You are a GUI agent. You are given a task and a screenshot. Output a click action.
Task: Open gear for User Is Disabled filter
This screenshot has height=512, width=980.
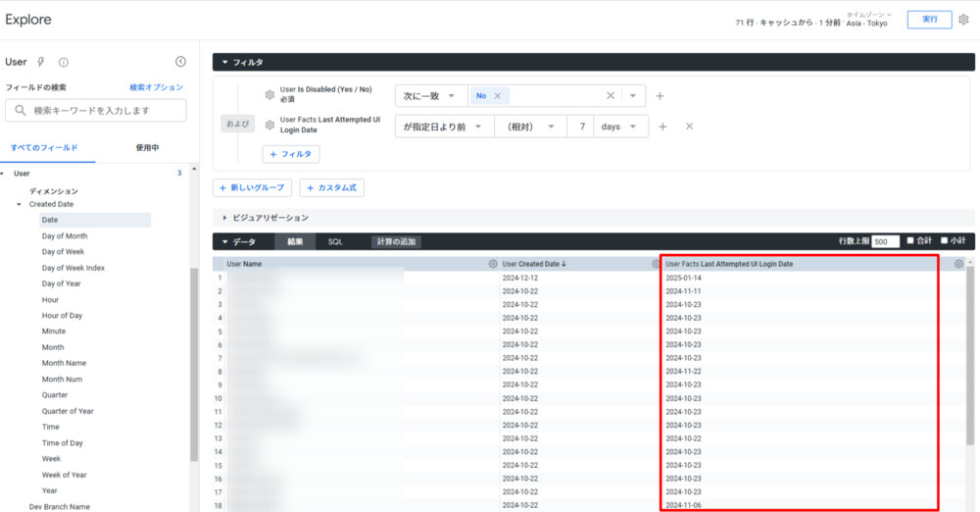pos(269,95)
